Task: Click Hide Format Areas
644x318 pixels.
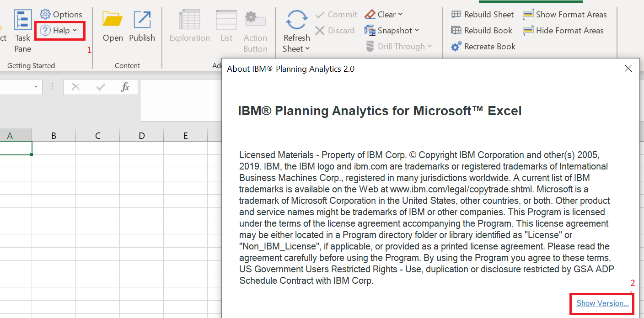Action: click(563, 31)
